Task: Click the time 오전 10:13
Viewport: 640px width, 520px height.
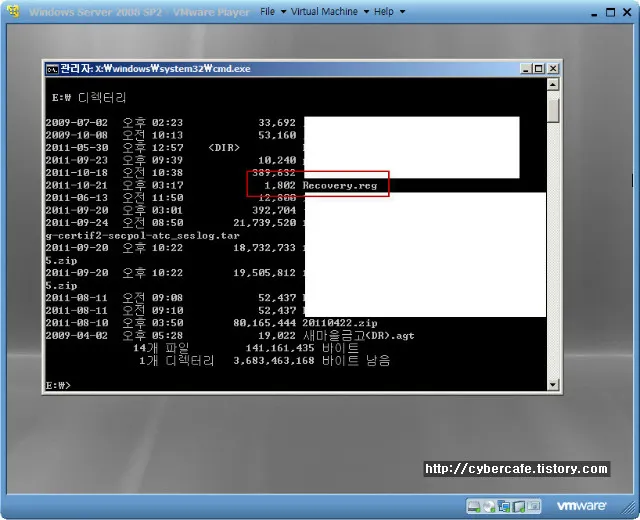Action: (153, 135)
